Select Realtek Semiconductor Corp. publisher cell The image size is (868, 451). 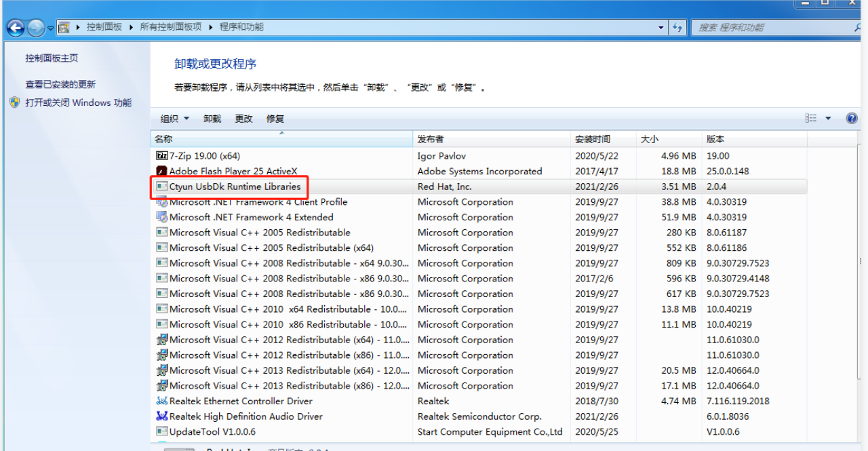coord(479,416)
